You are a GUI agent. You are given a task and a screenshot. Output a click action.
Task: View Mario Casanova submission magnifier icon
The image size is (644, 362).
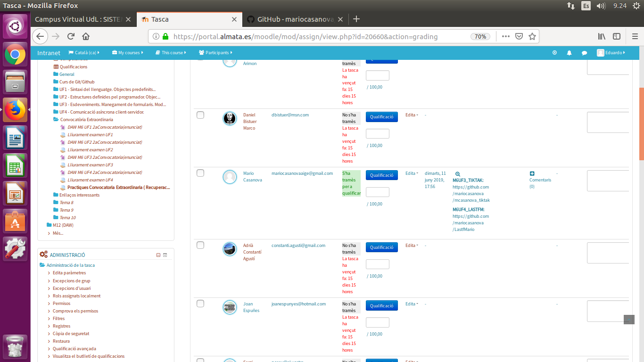click(457, 174)
